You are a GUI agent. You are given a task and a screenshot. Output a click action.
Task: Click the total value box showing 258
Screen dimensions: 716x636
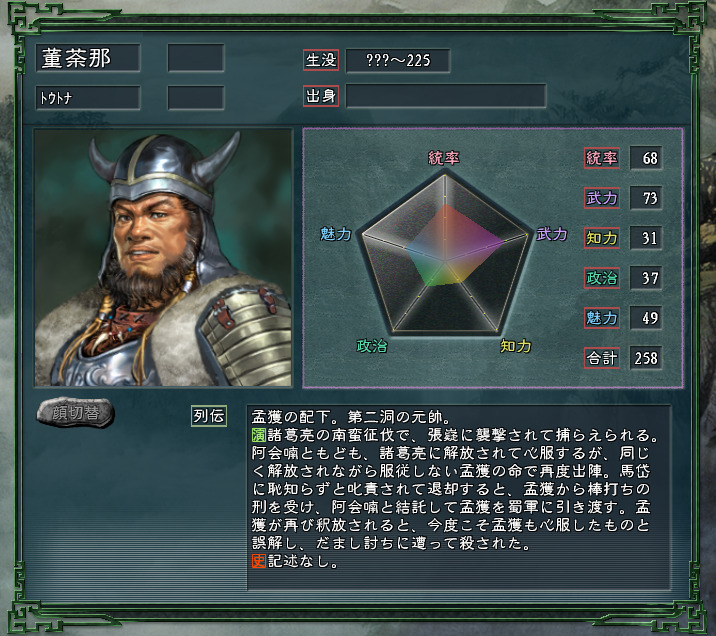[x=646, y=357]
